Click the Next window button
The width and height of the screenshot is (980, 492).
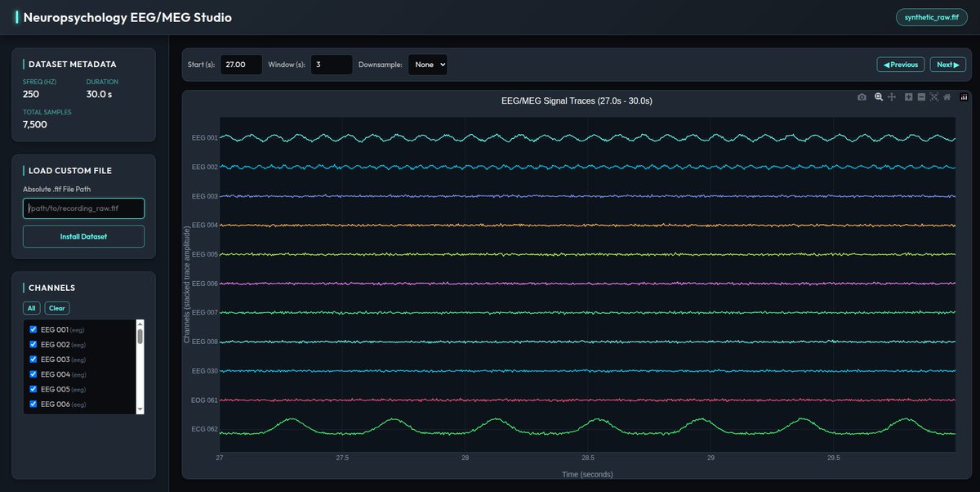(x=948, y=65)
